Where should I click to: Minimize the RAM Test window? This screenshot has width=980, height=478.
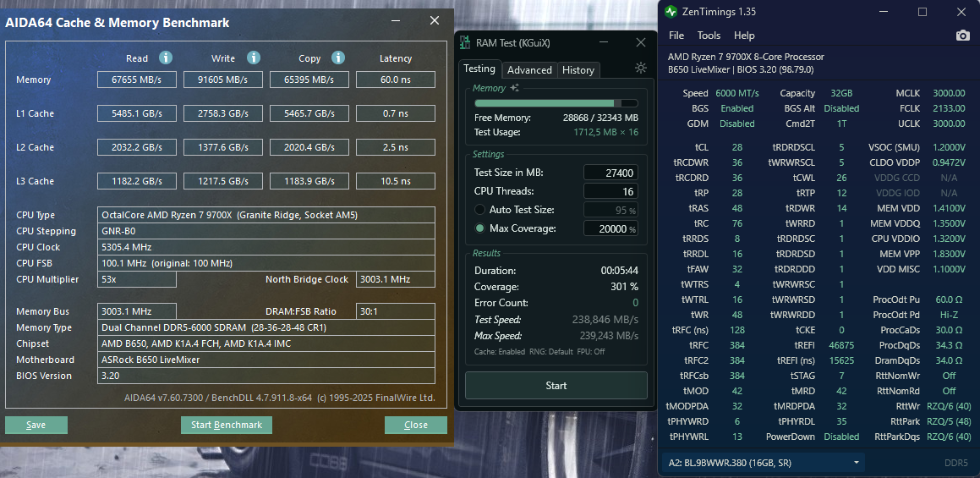pos(604,42)
